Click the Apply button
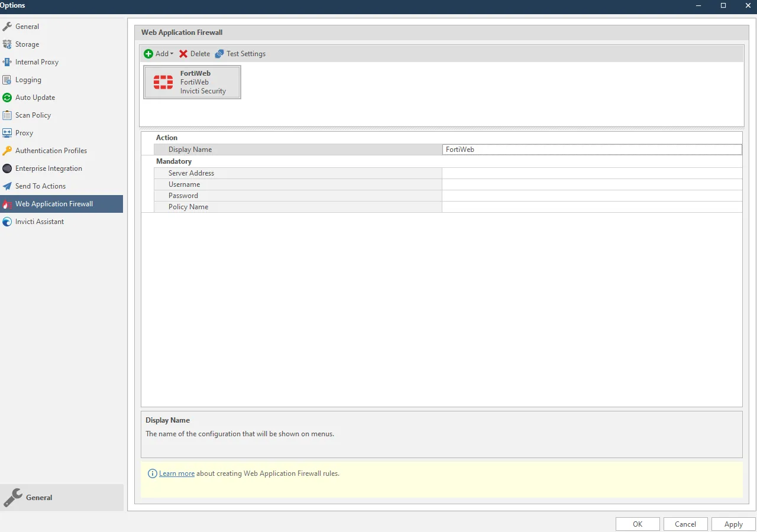Screen dimensions: 757x532 click(733, 524)
